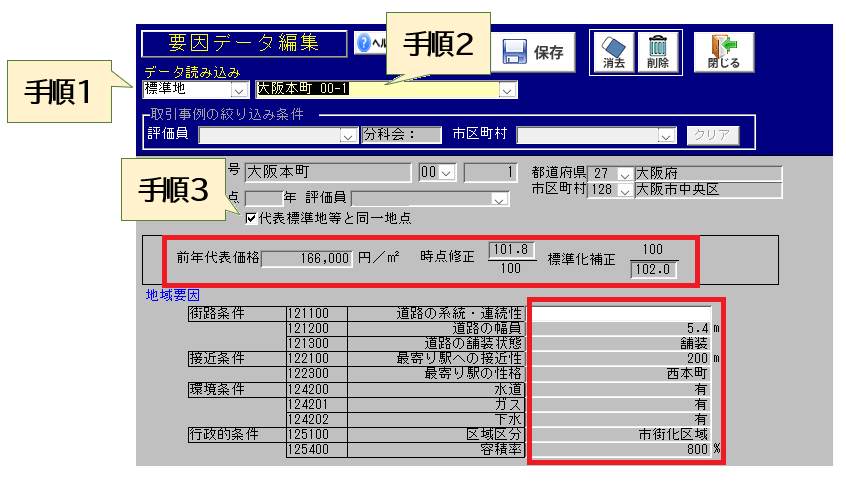Click the 消去 eraser icon button
Viewport: 846px width, 486px height.
(614, 52)
